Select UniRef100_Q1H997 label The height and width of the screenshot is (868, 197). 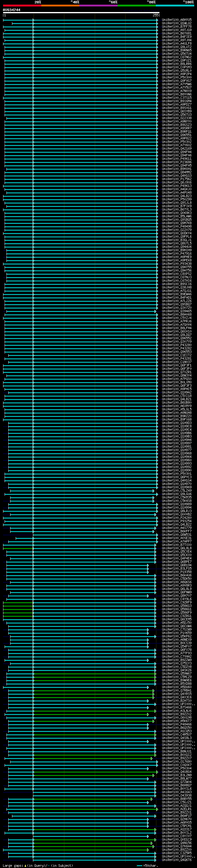[177, 443]
